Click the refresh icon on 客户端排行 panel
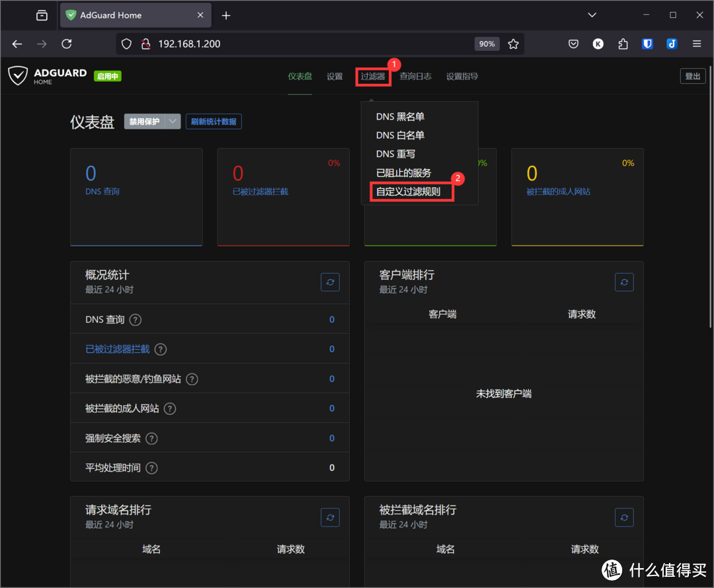Screen dimensions: 714x588 [x=624, y=282]
